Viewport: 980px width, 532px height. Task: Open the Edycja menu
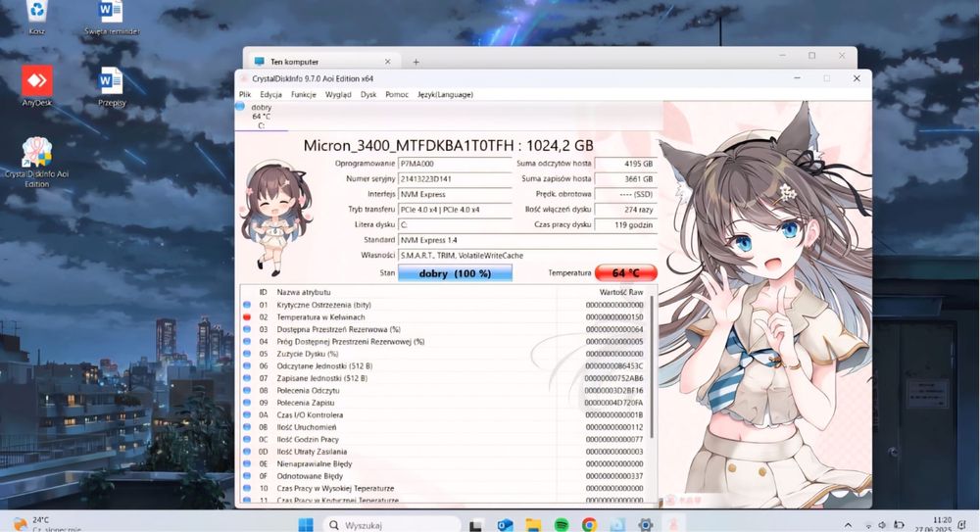(x=270, y=94)
